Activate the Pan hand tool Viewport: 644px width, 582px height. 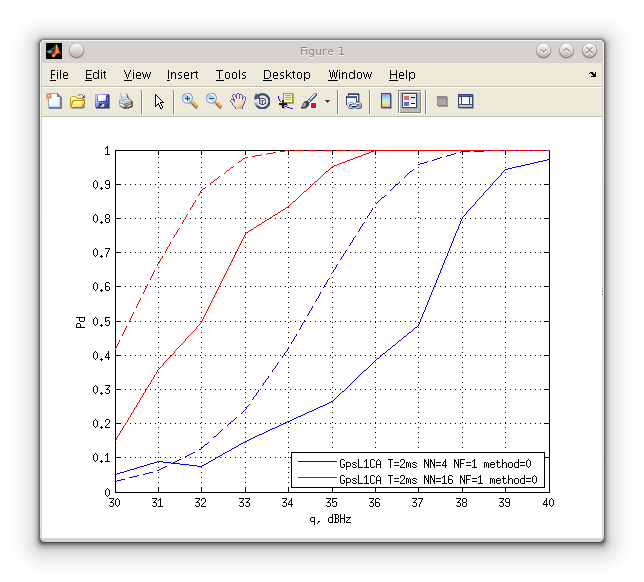coord(238,101)
